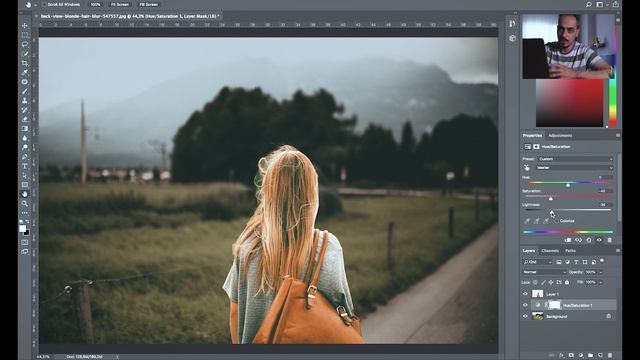Viewport: 640px width, 360px height.
Task: Select the Rectangle shape tool
Action: [25, 185]
